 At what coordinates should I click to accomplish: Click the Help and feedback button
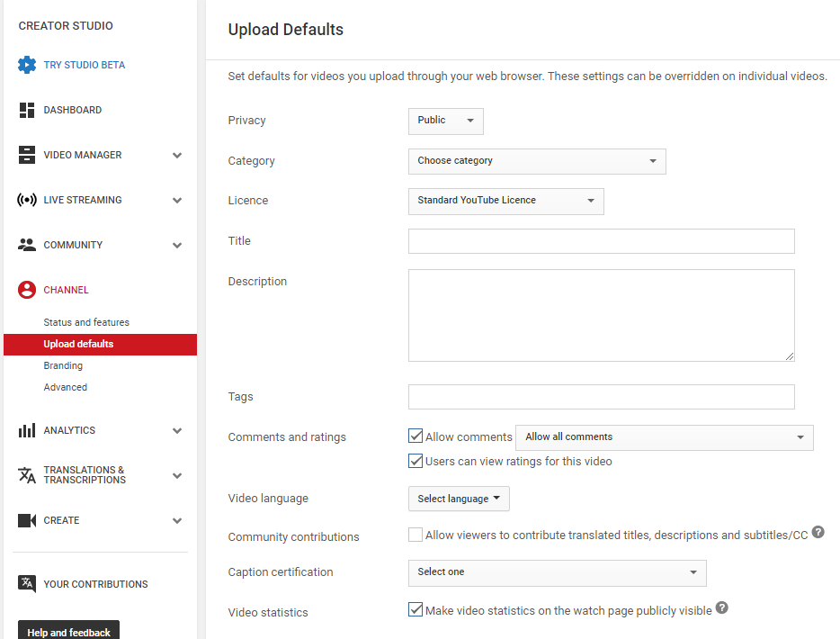68,632
